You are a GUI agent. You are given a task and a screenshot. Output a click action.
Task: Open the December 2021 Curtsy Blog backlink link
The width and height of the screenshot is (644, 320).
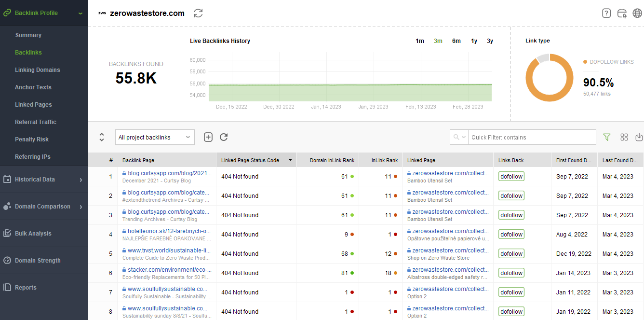point(169,173)
